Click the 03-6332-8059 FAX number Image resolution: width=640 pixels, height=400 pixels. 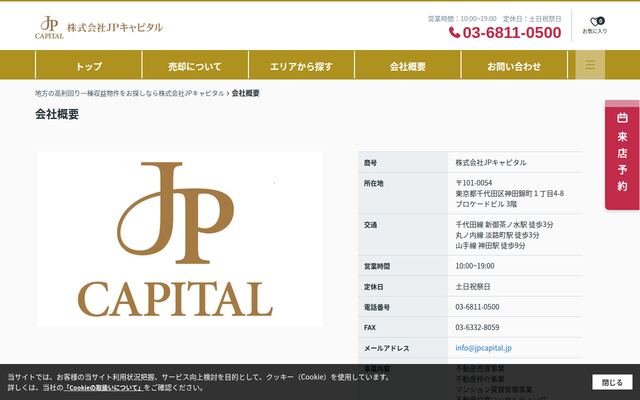pos(477,327)
